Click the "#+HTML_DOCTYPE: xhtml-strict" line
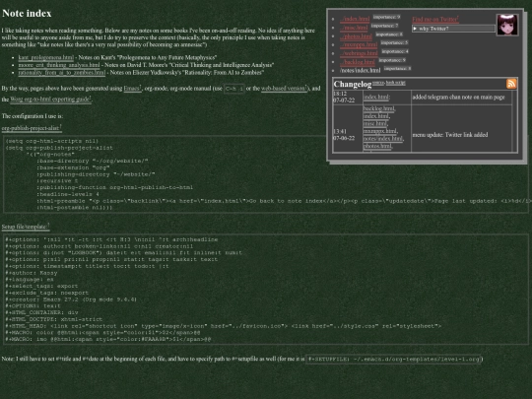The image size is (532, 399). click(x=54, y=319)
